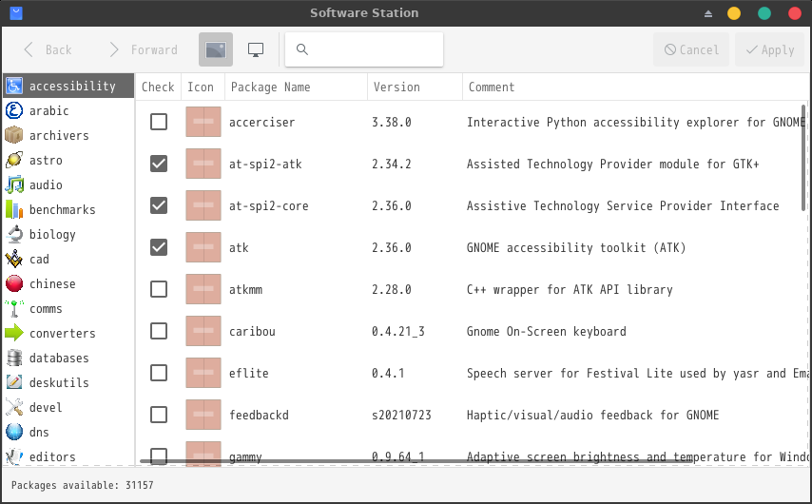This screenshot has width=812, height=504.
Task: Click the caribou version 0.4.21_3 cell
Action: (x=398, y=331)
